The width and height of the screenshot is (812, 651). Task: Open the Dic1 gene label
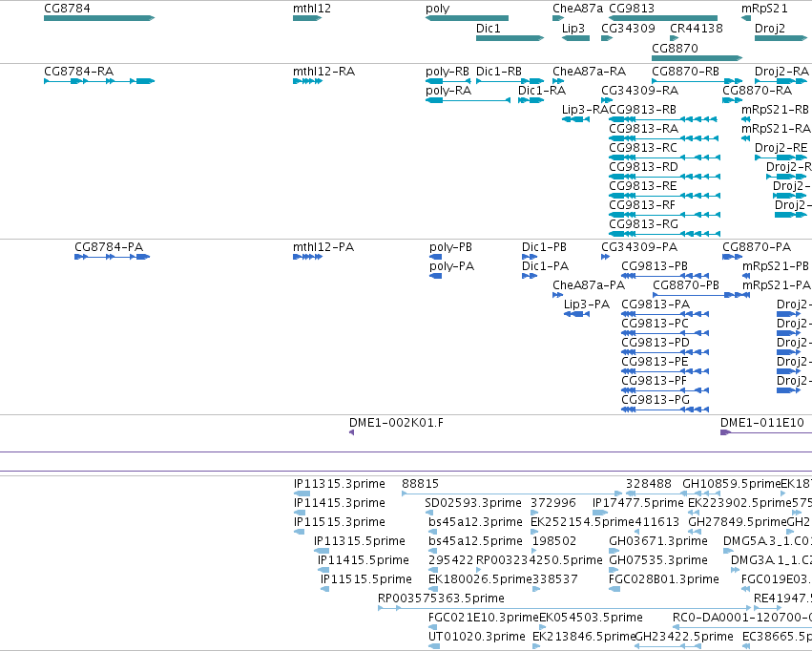pyautogui.click(x=489, y=28)
